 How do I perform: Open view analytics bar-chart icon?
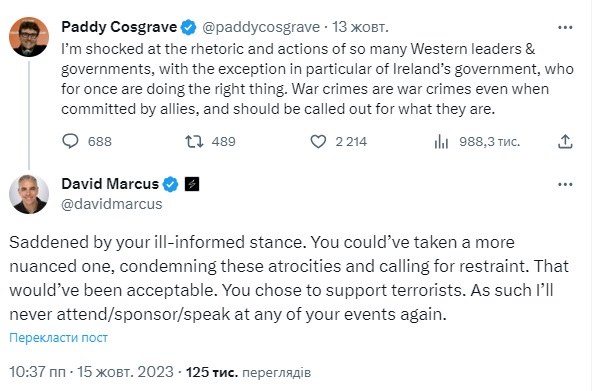click(441, 142)
